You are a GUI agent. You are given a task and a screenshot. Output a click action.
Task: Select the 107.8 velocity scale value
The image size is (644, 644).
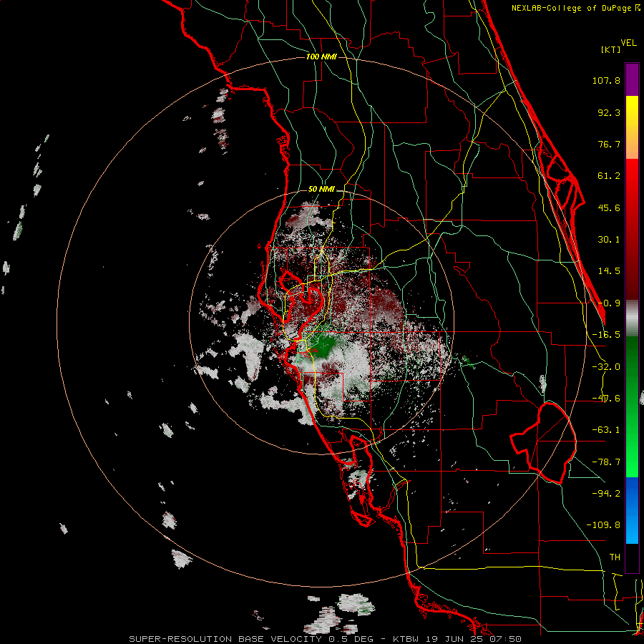[606, 80]
